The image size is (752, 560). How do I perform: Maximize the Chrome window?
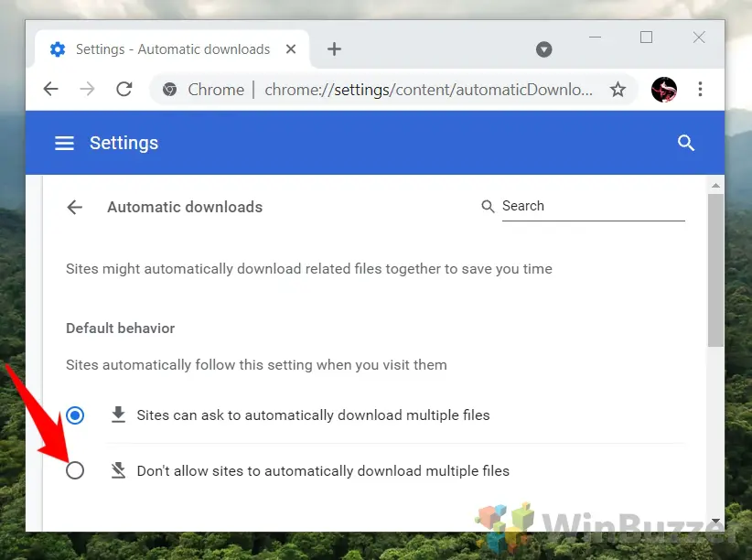pos(647,38)
